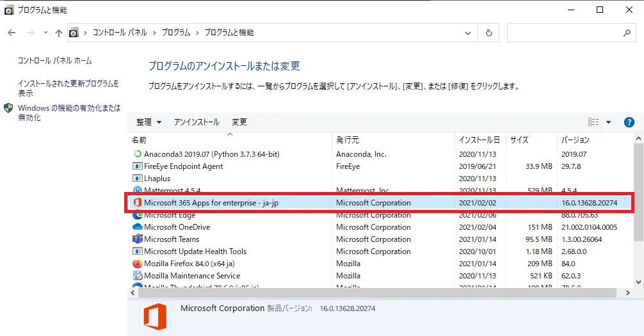Select Anaconda3 2019.07 program entry
The height and width of the screenshot is (336, 644).
click(x=211, y=154)
